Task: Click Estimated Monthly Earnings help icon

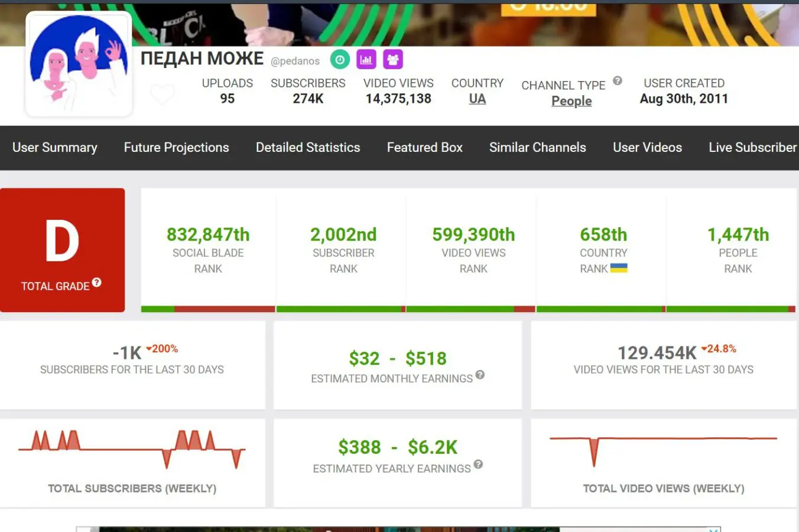Action: pyautogui.click(x=480, y=374)
